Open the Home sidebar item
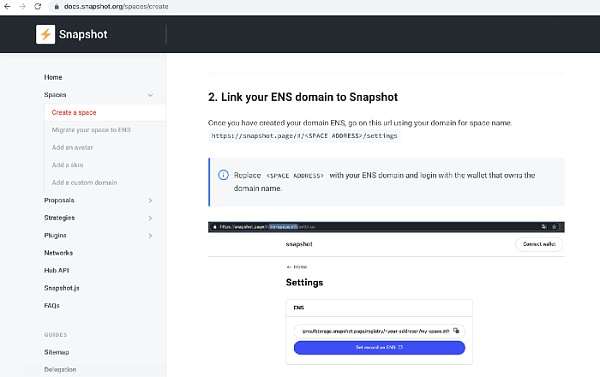Image resolution: width=600 pixels, height=377 pixels. [53, 77]
